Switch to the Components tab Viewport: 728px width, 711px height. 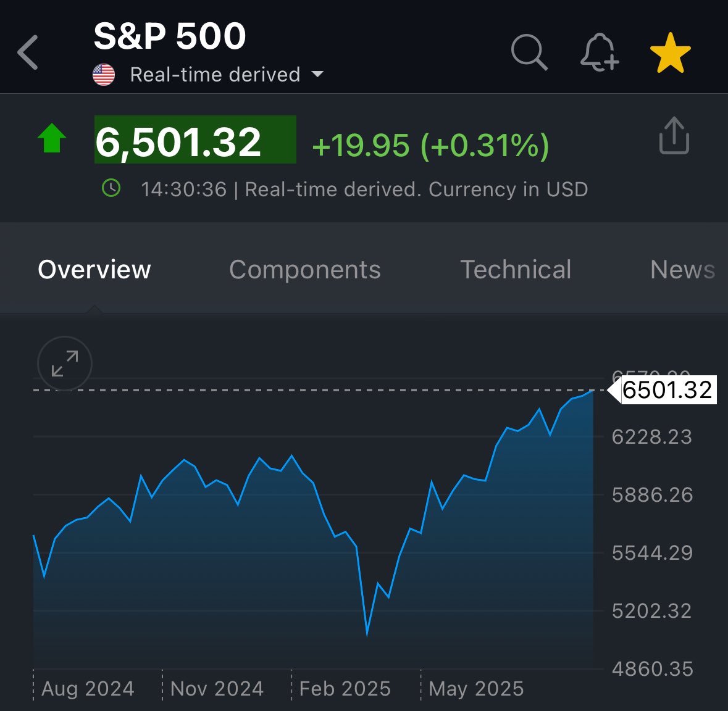(305, 270)
